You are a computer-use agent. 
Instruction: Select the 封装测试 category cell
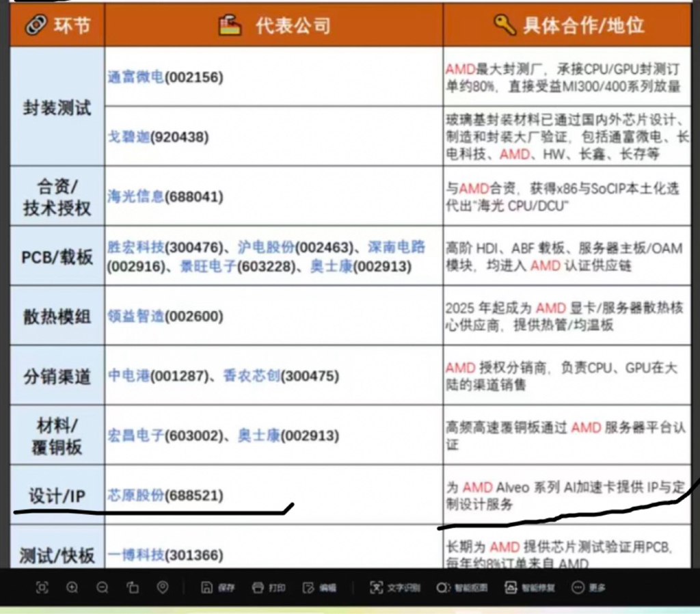pyautogui.click(x=57, y=106)
